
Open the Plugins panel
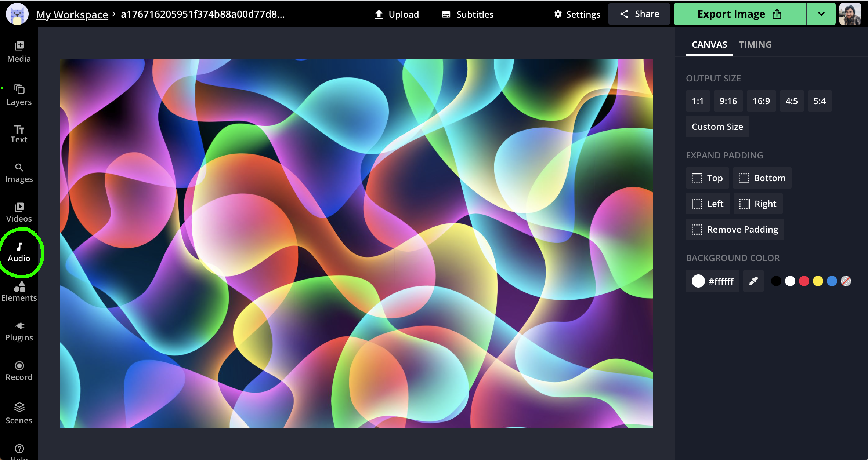pyautogui.click(x=19, y=331)
